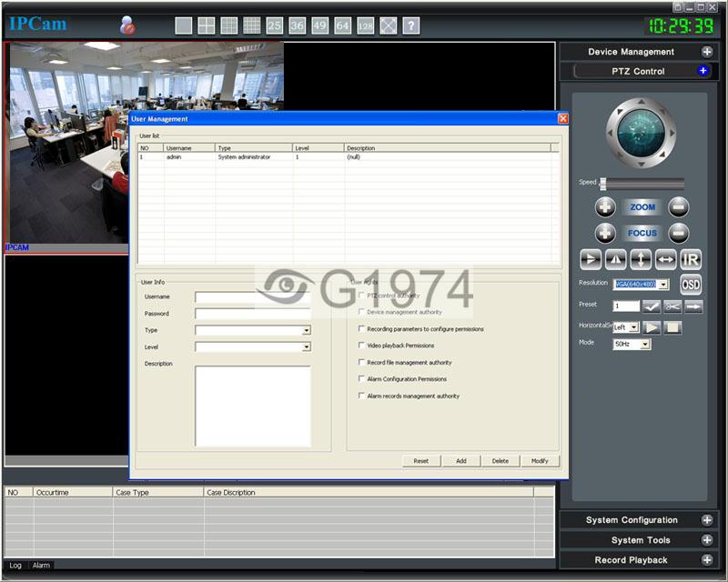This screenshot has width=728, height=582.
Task: Click the Occurtime column header
Action: point(73,492)
